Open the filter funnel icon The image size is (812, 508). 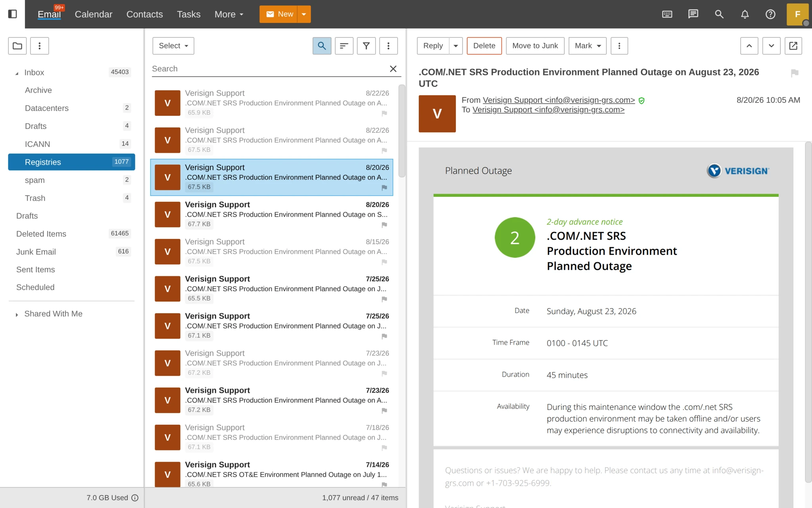[366, 46]
